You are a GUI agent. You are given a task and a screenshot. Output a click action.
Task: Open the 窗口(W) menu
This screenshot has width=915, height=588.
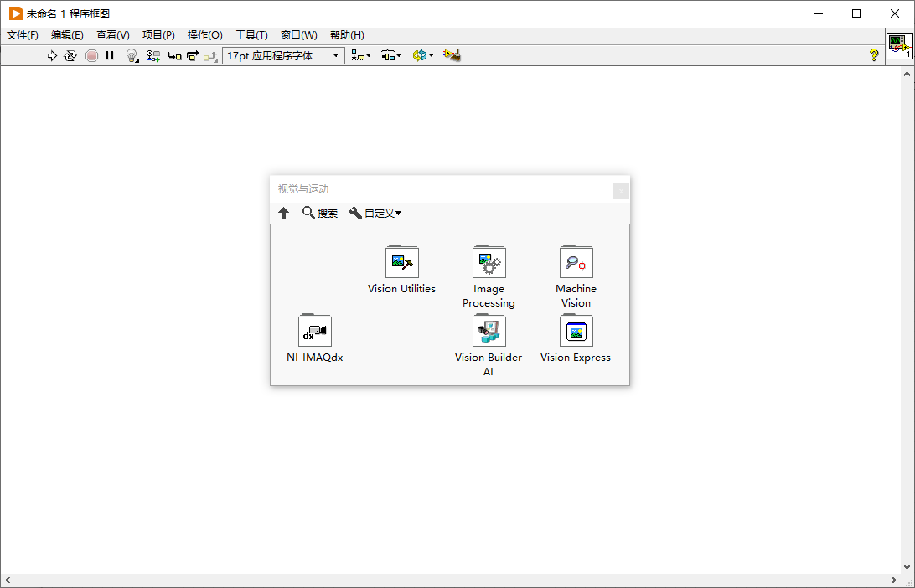pos(299,35)
